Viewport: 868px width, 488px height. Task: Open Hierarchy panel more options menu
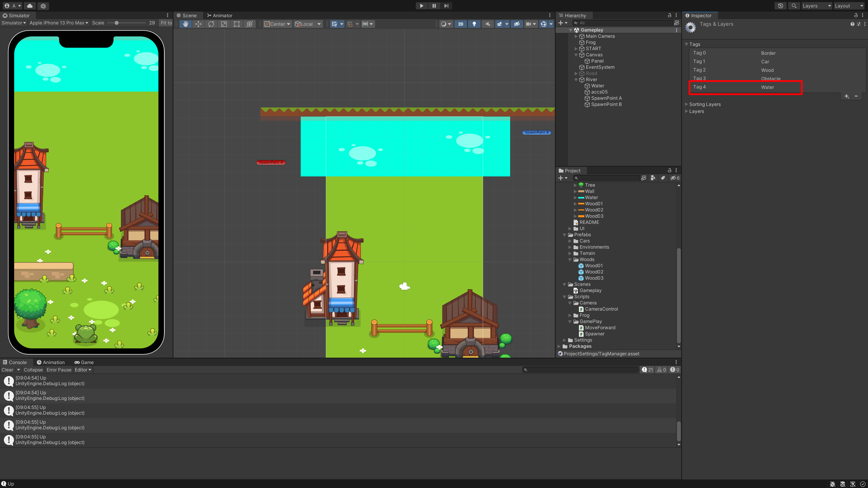(x=676, y=15)
